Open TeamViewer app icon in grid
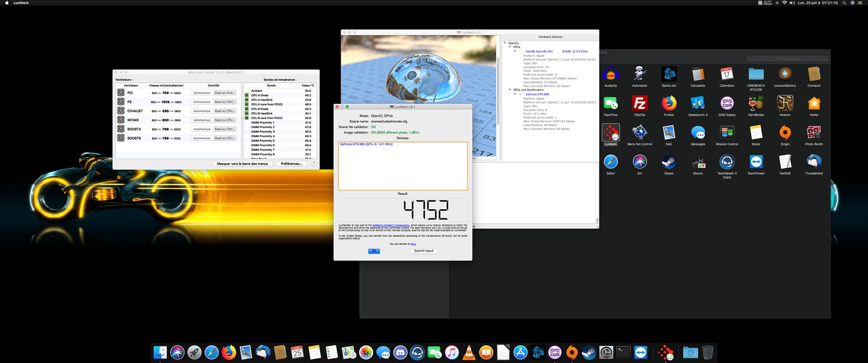This screenshot has height=363, width=868. [x=756, y=161]
